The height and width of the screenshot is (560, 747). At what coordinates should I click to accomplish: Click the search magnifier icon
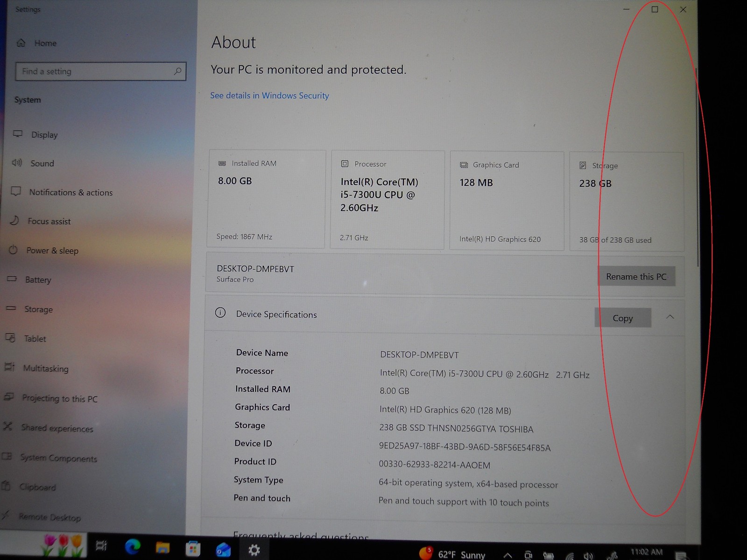tap(177, 71)
